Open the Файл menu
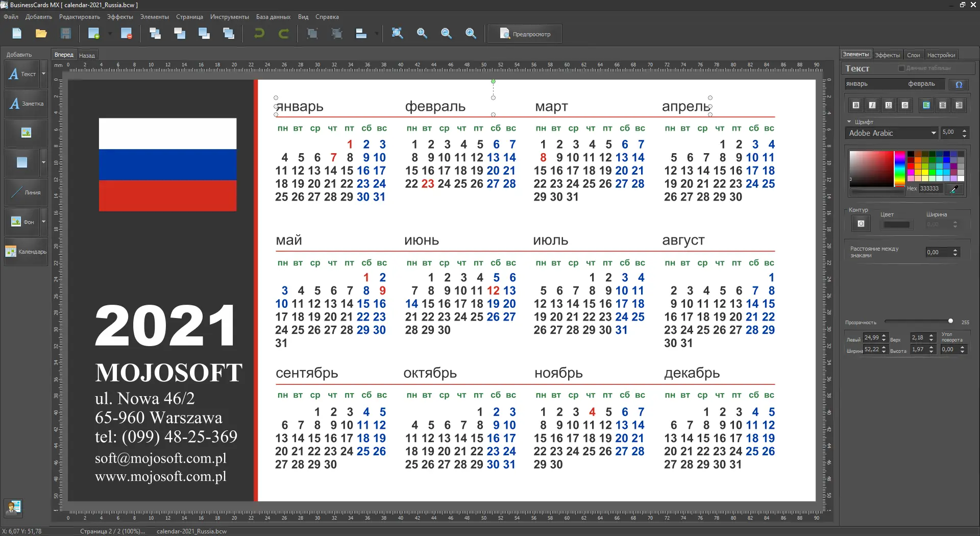 point(11,17)
